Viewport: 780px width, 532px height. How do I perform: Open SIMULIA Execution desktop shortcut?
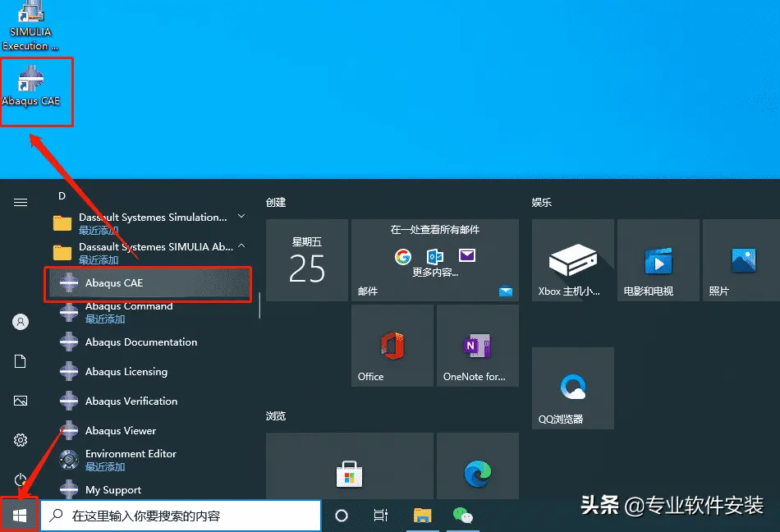coord(30,25)
